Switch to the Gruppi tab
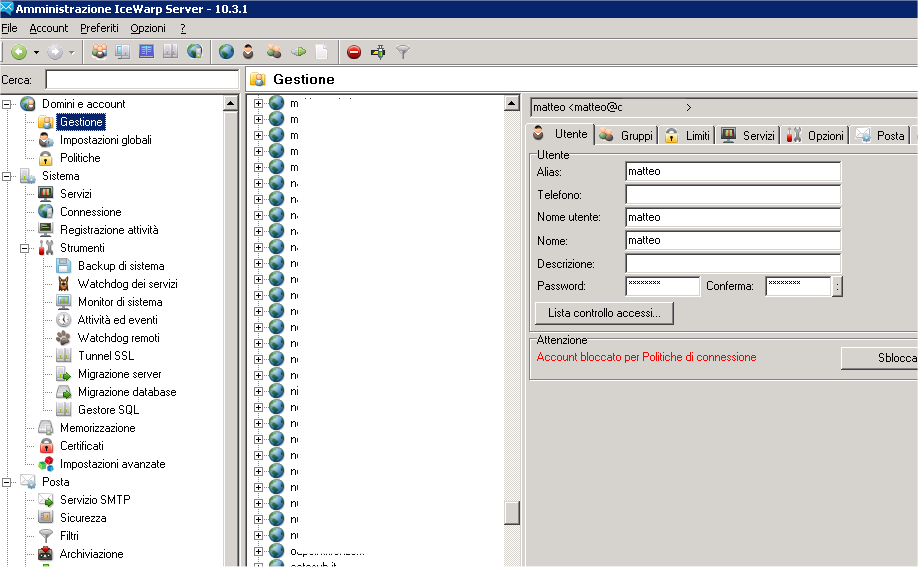 [627, 136]
